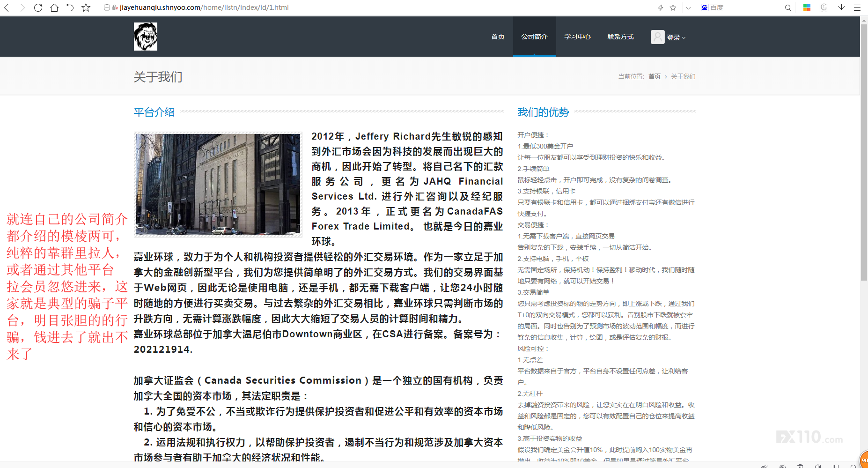The height and width of the screenshot is (468, 868).
Task: Select the 公司简介 navigation tab
Action: click(534, 37)
